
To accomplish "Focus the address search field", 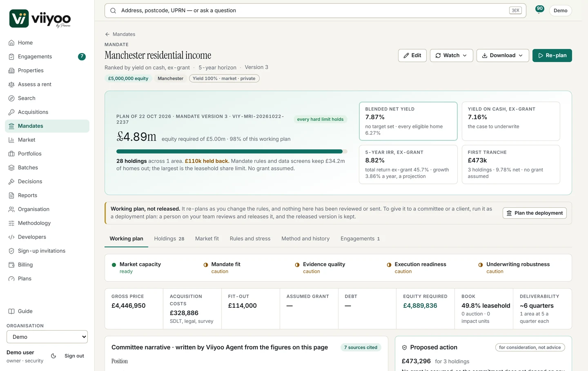I will tap(315, 11).
